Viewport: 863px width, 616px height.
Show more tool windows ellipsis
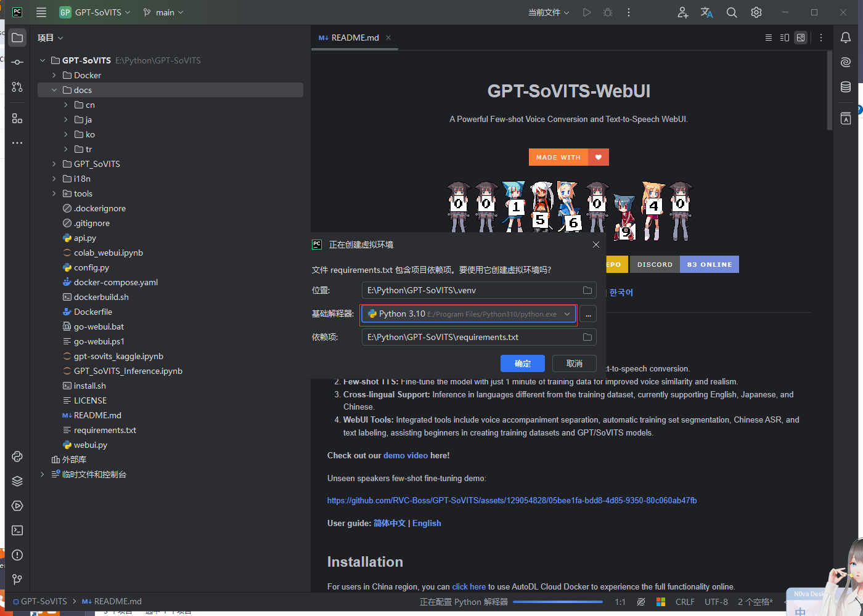[17, 143]
